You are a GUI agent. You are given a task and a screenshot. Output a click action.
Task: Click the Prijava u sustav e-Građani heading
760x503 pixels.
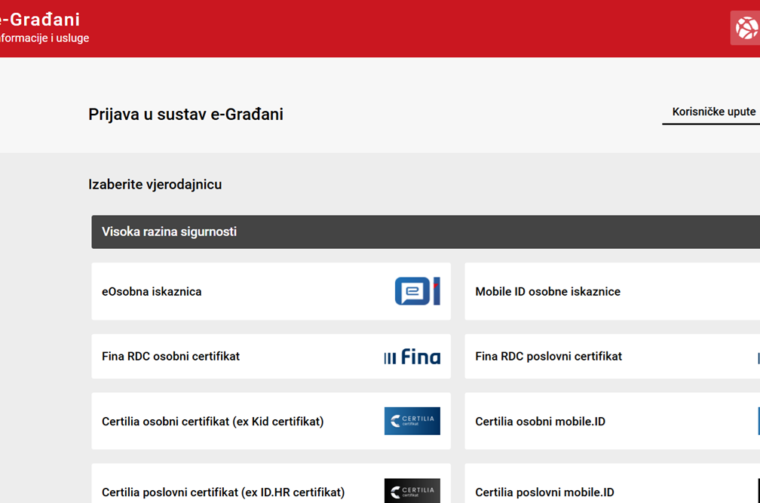[185, 115]
